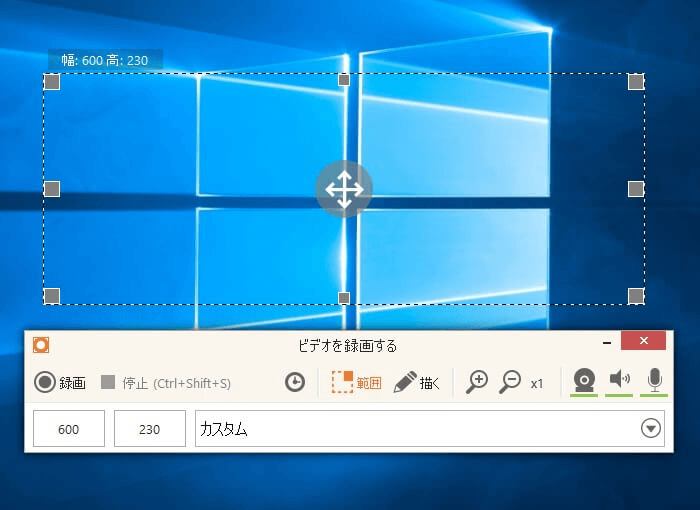Open the timer clock icon
700x510 pixels.
pos(295,382)
